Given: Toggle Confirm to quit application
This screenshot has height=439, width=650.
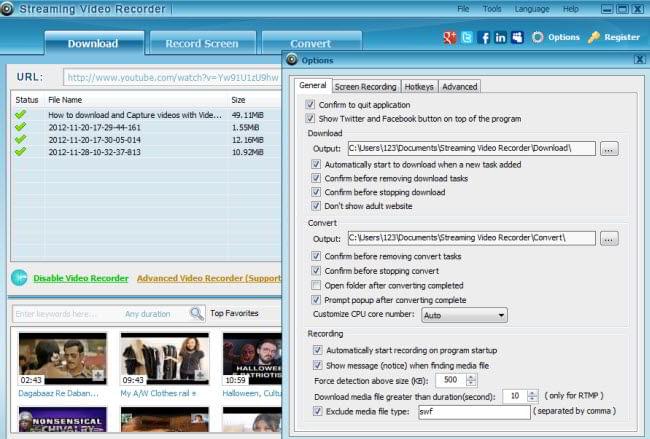Looking at the screenshot, I should pyautogui.click(x=310, y=104).
